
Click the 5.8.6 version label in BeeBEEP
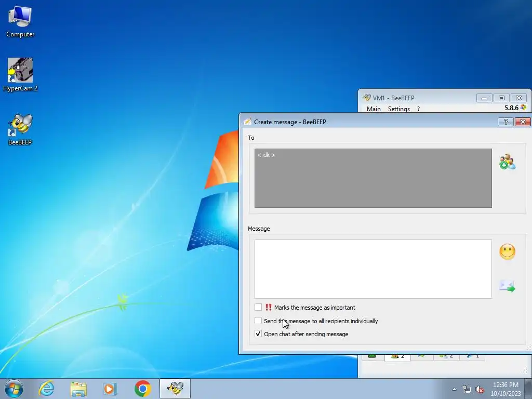point(511,108)
